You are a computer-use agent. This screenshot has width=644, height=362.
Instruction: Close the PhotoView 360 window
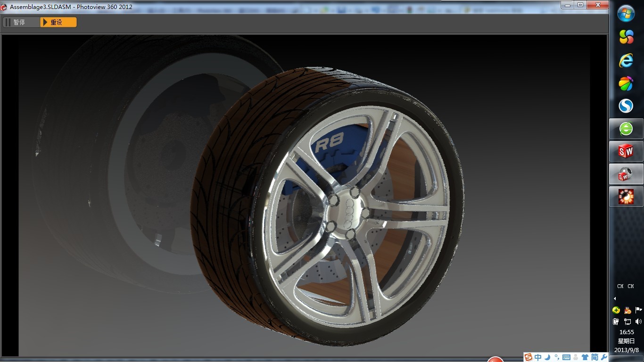pyautogui.click(x=598, y=5)
